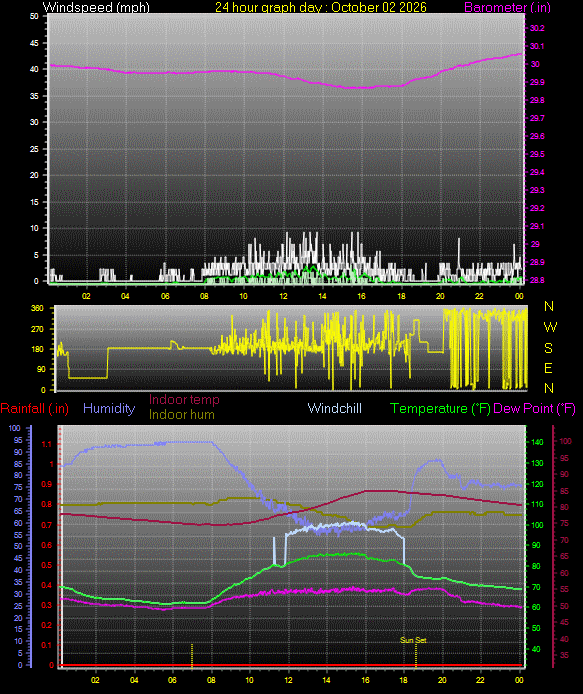Click the '02' hour tick under windspeed graph
Screen dimensions: 583x694
[x=86, y=296]
